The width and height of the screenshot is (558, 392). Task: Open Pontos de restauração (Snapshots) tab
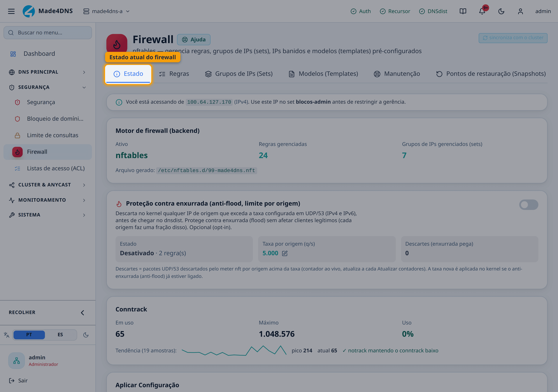coord(491,74)
